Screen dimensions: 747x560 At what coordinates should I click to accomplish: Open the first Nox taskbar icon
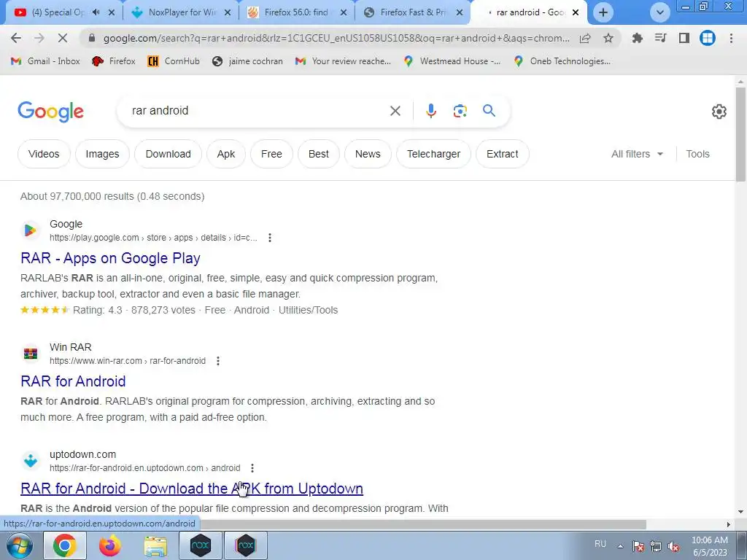point(201,545)
